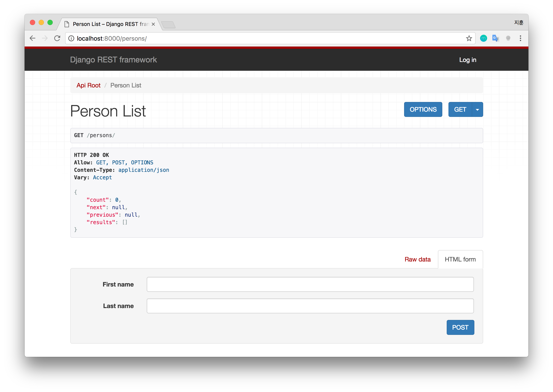Click the GET button
The image size is (553, 392).
tap(460, 109)
